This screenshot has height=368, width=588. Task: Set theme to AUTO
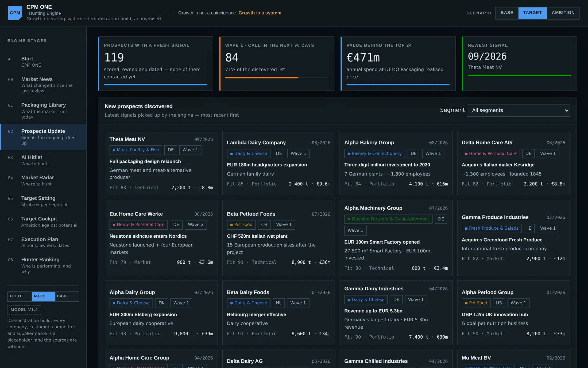[x=43, y=296]
